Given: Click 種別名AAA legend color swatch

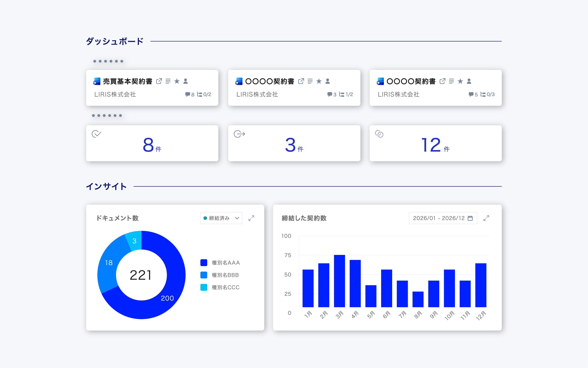Looking at the screenshot, I should point(204,263).
